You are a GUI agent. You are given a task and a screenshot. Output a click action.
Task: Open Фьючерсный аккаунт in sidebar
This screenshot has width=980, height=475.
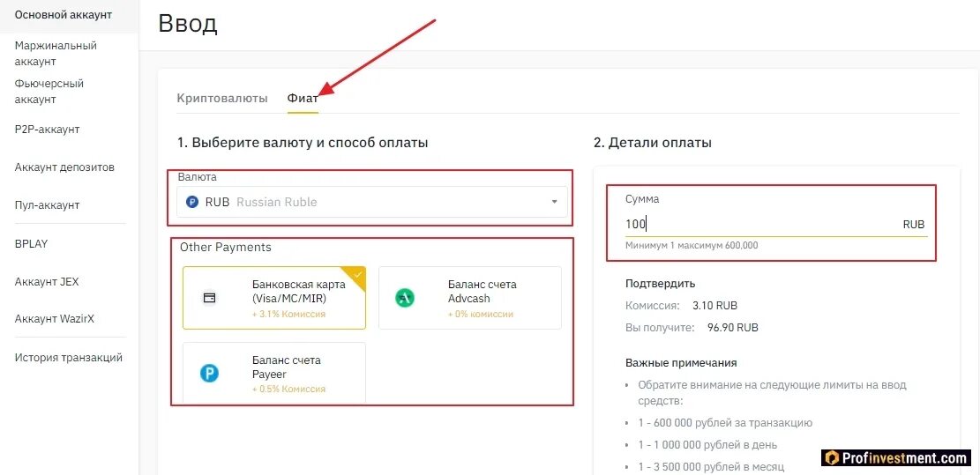click(x=49, y=91)
